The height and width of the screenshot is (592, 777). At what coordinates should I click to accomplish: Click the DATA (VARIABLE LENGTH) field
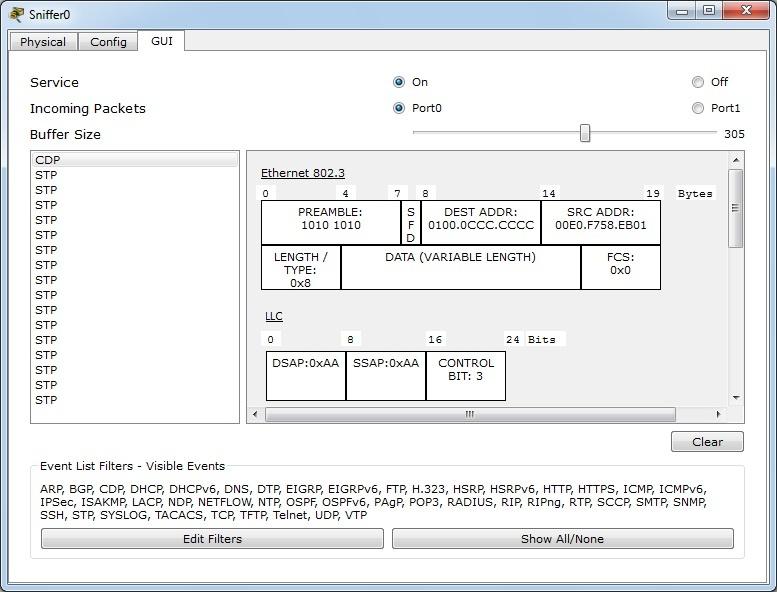pos(461,268)
